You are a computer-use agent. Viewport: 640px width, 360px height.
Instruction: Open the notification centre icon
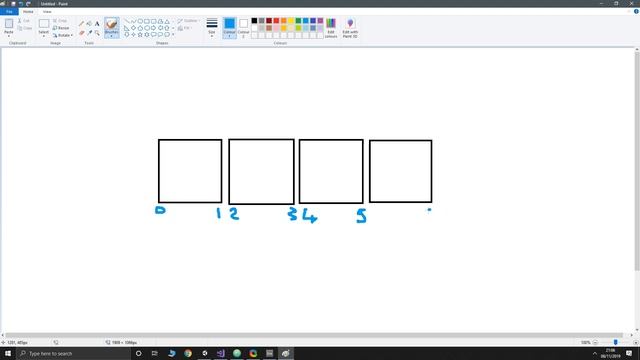[629, 353]
